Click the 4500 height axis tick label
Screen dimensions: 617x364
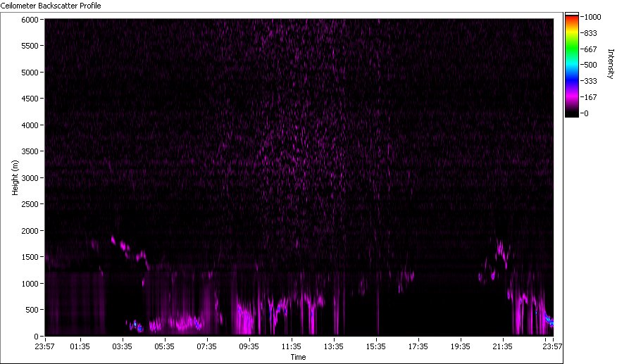pyautogui.click(x=30, y=99)
